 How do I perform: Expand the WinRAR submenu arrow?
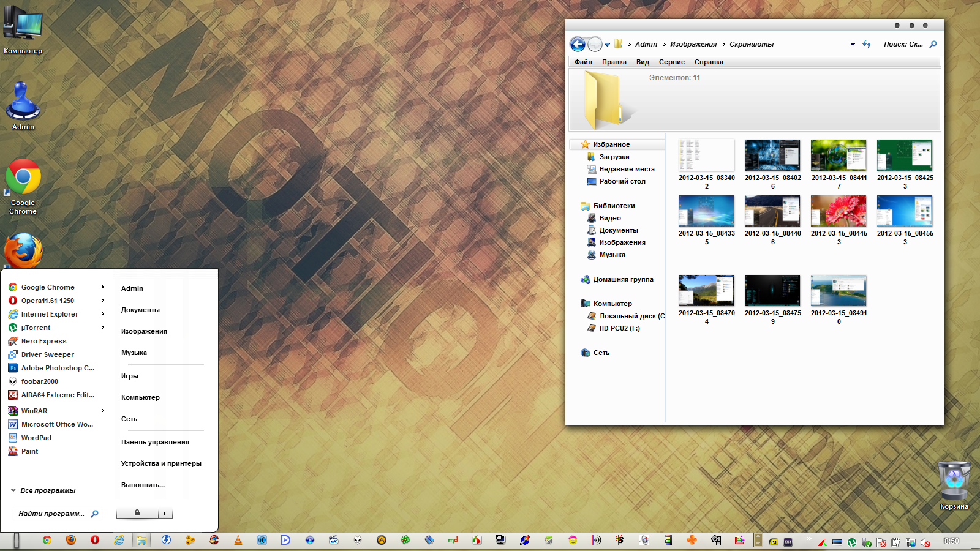103,411
